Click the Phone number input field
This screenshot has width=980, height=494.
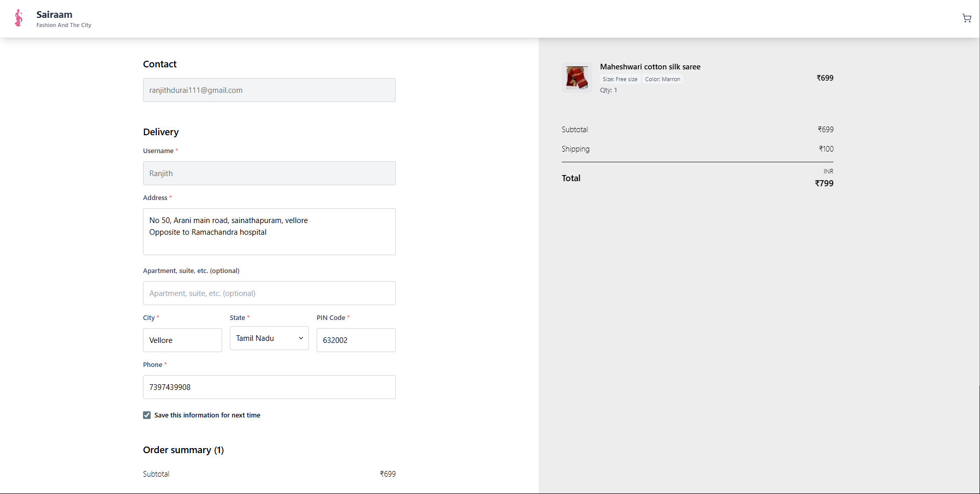click(x=269, y=387)
